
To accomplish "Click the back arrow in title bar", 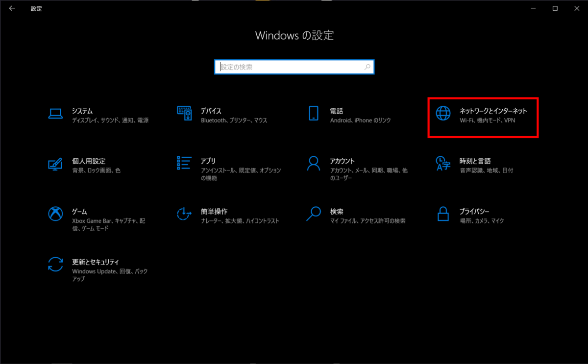I will tap(12, 8).
